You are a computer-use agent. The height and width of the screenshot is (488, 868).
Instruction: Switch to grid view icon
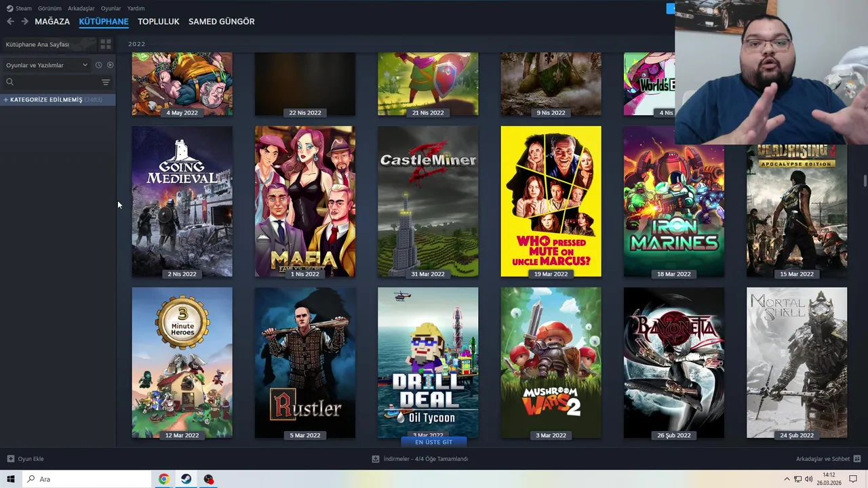click(106, 44)
